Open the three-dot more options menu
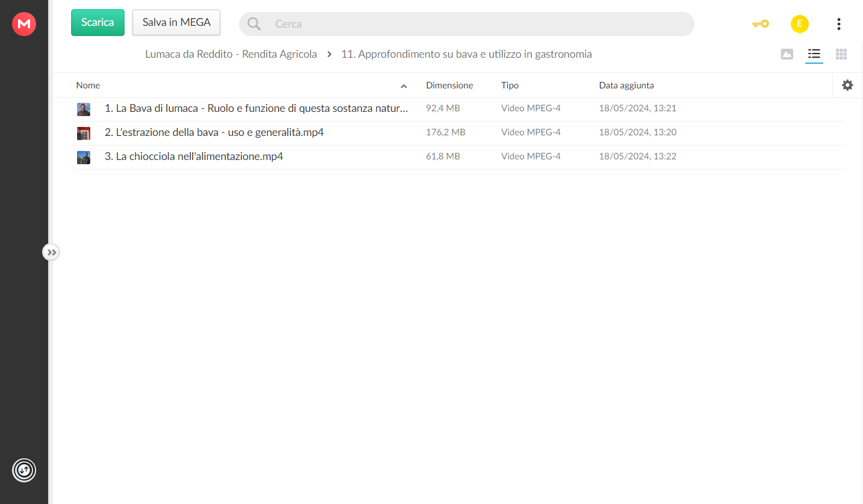This screenshot has height=504, width=863. coord(839,24)
